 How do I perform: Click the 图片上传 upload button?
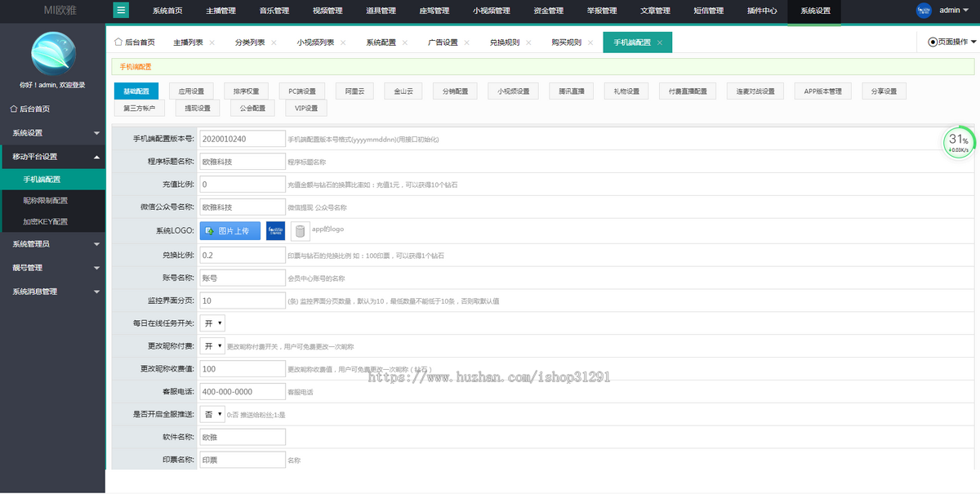(230, 231)
